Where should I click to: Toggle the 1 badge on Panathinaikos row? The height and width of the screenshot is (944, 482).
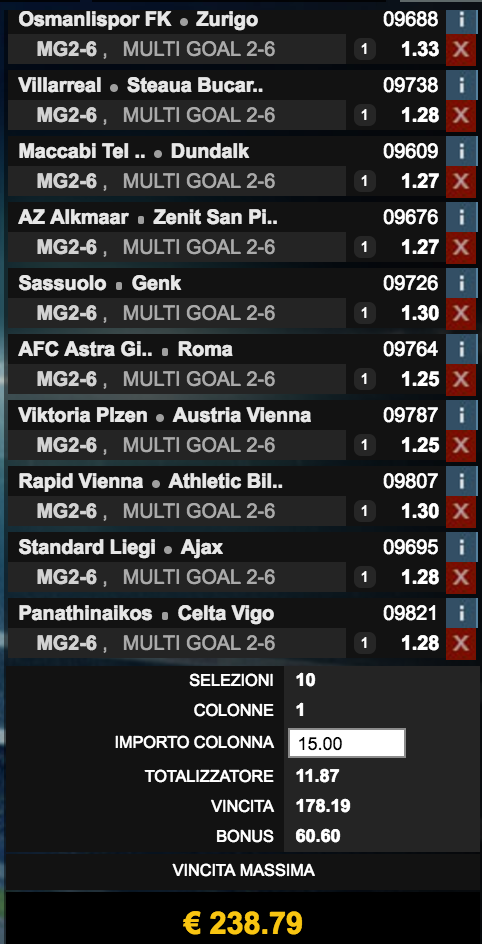pos(363,644)
